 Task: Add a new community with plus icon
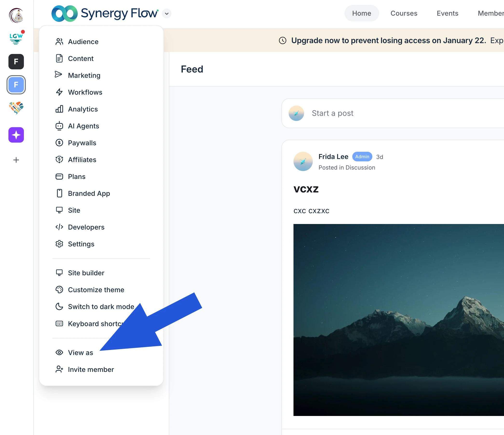click(16, 160)
